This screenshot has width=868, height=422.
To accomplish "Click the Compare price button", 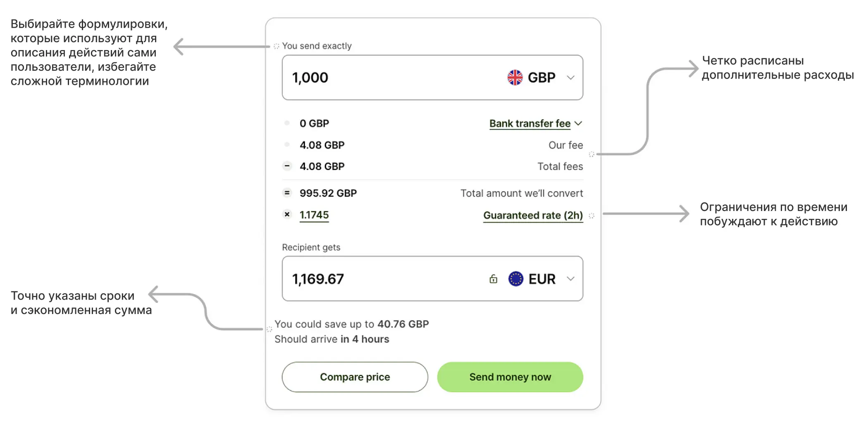I will pyautogui.click(x=355, y=377).
